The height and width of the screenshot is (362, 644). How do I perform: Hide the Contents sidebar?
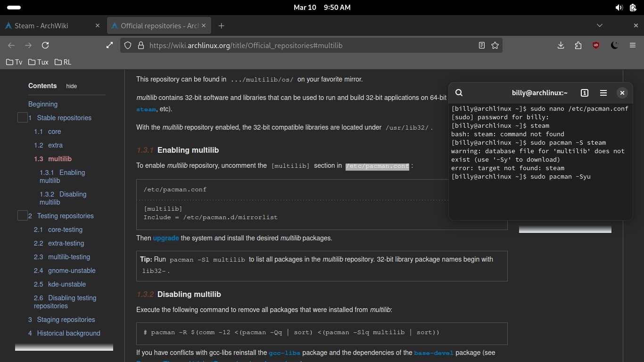point(71,86)
